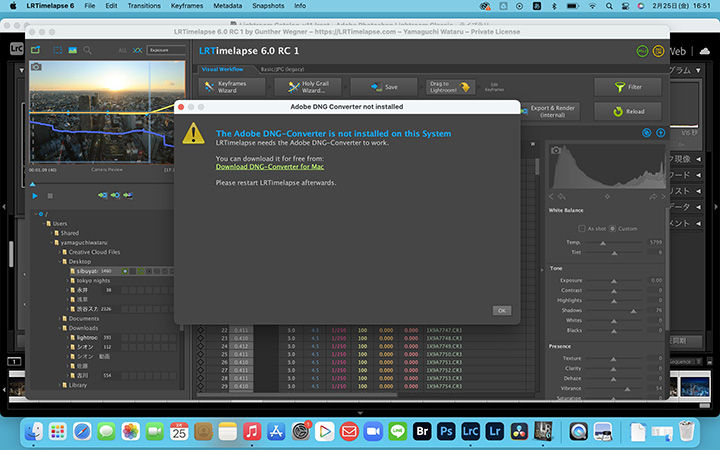Select the lightroo folder with 393 images
720x450 pixels.
point(122,338)
